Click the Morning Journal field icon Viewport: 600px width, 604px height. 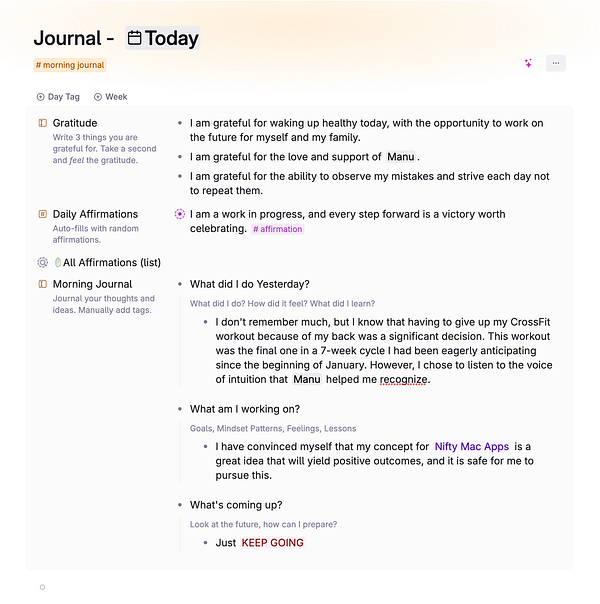pyautogui.click(x=42, y=284)
